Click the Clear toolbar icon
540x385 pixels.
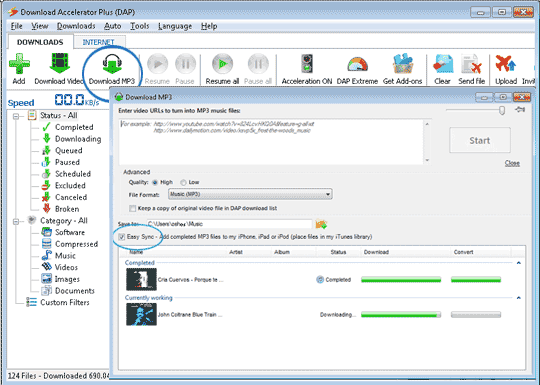(x=443, y=64)
